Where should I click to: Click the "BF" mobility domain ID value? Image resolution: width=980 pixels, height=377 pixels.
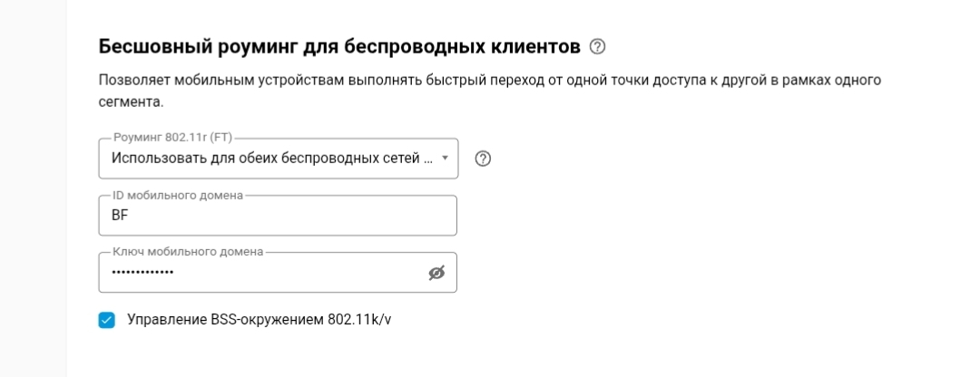point(119,216)
